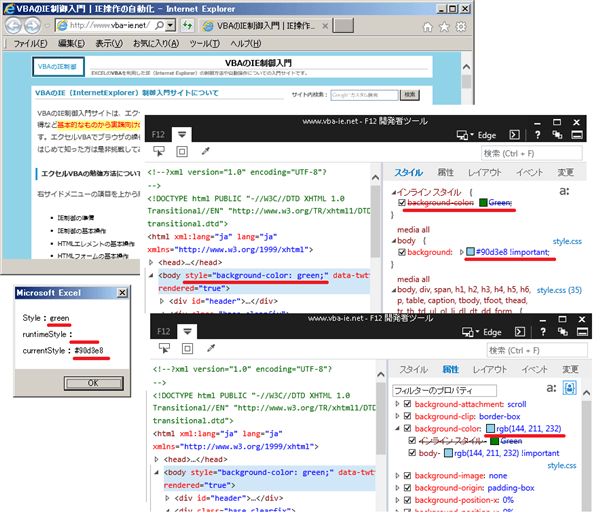Toggle background-image none checkbox
Image resolution: width=600 pixels, height=523 pixels.
408,476
